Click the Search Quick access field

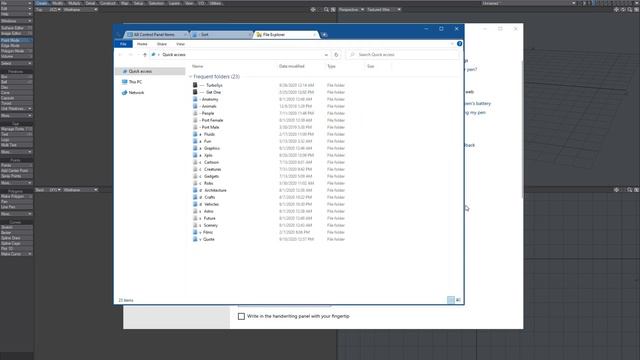[402, 55]
